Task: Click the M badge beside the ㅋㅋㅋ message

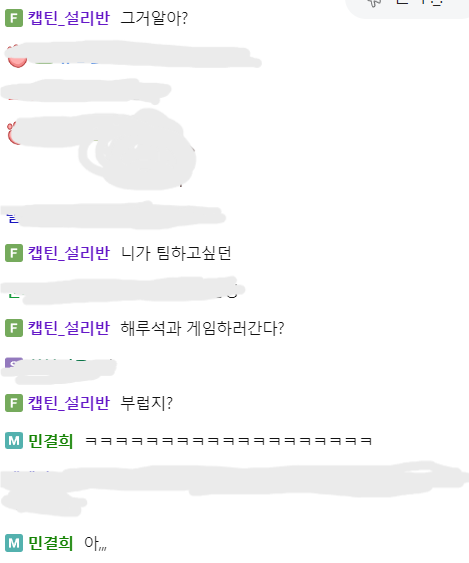Action: 14,441
